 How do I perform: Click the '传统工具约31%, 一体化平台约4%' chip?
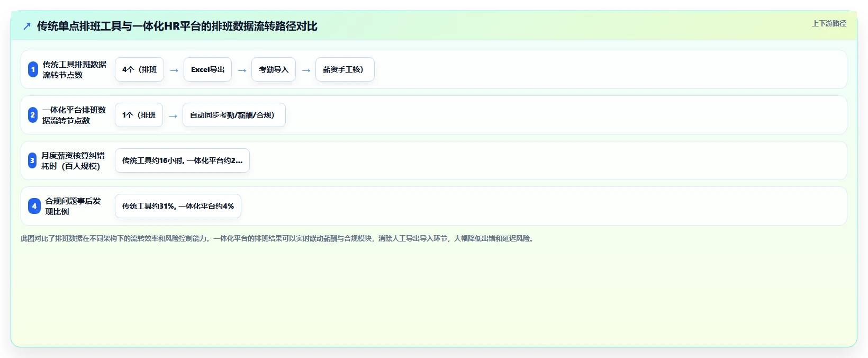[x=178, y=206]
